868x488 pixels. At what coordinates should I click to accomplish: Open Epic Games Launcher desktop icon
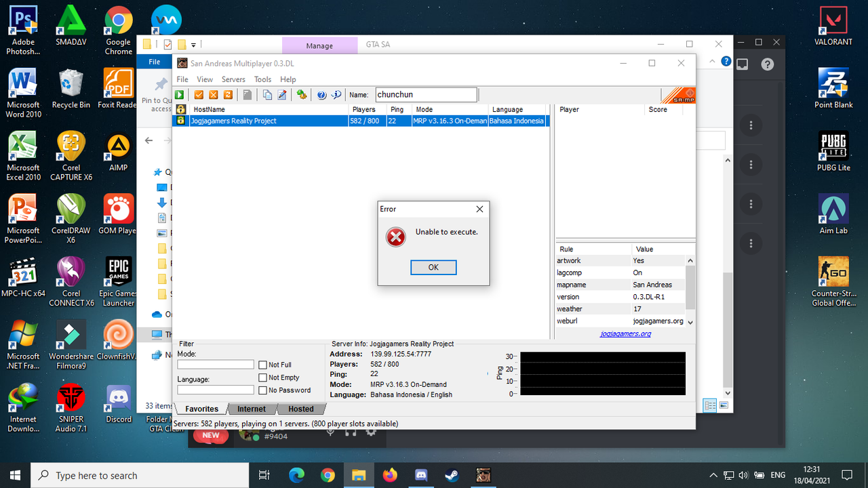click(118, 283)
